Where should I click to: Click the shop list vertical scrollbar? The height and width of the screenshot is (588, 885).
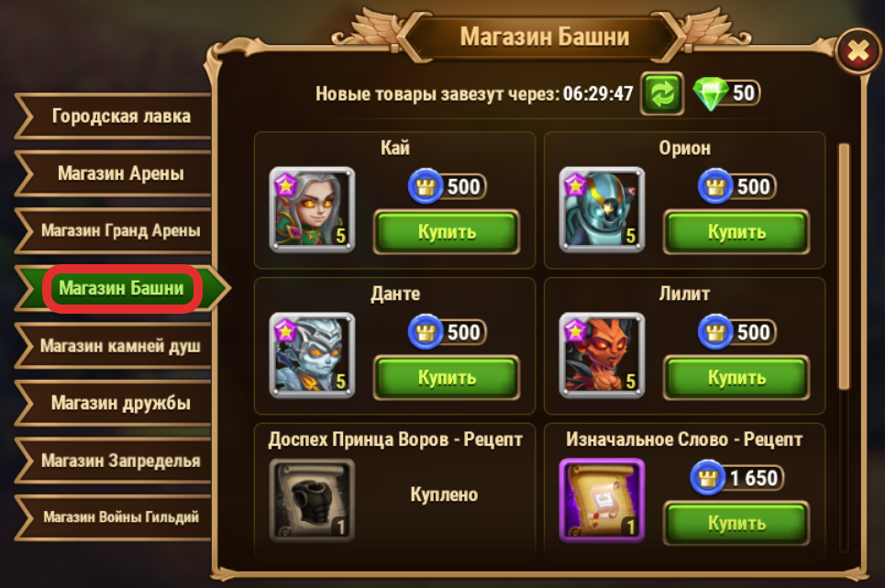(844, 266)
